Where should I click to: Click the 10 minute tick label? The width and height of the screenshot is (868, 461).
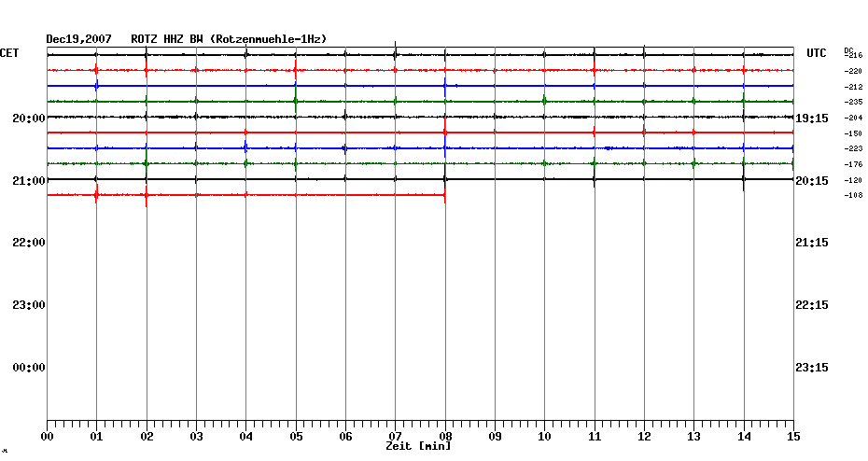544,437
